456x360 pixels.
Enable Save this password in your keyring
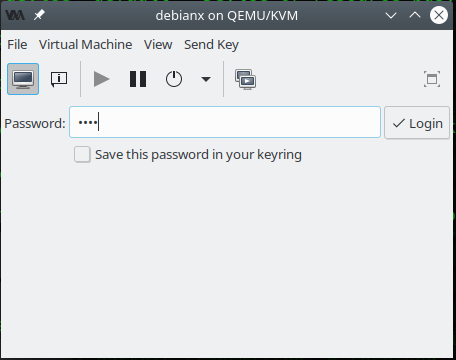pyautogui.click(x=82, y=155)
